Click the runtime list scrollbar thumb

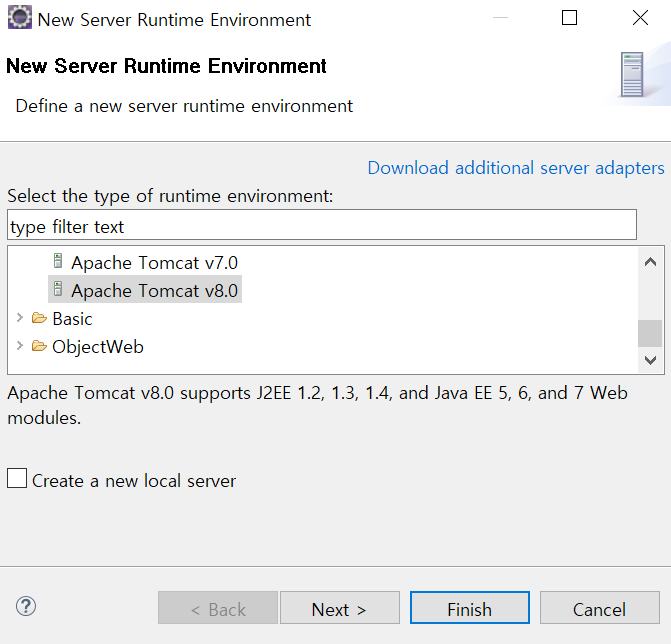tap(650, 333)
